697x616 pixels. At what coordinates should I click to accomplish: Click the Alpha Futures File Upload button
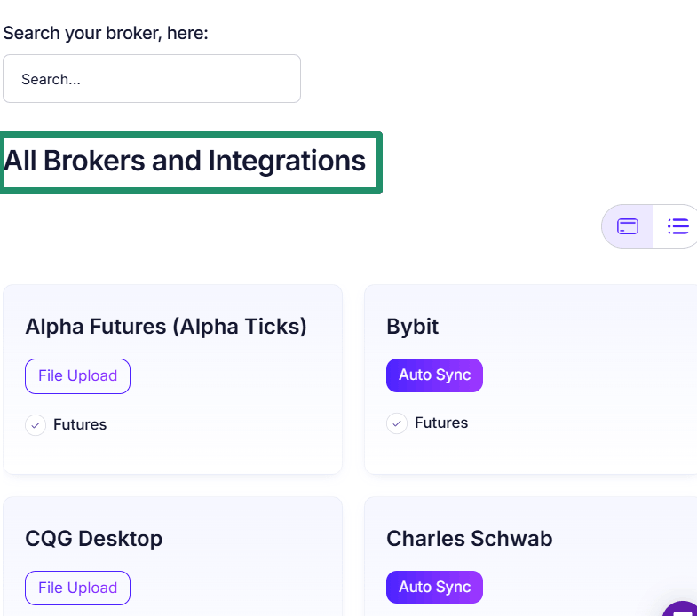77,376
